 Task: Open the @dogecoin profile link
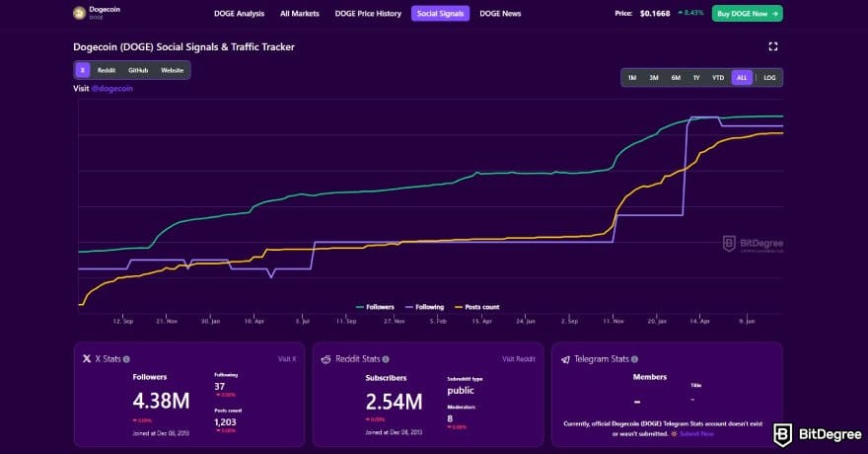coord(111,89)
